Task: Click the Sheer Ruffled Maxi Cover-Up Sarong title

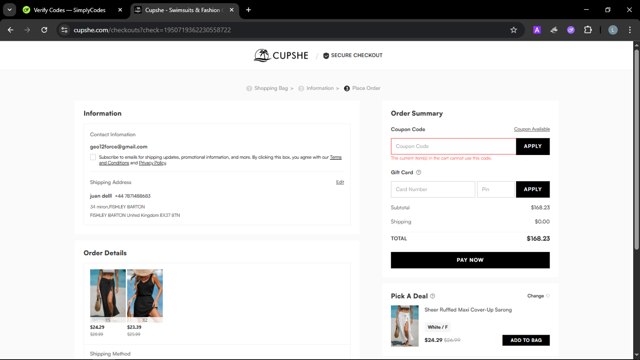Action: click(x=468, y=310)
